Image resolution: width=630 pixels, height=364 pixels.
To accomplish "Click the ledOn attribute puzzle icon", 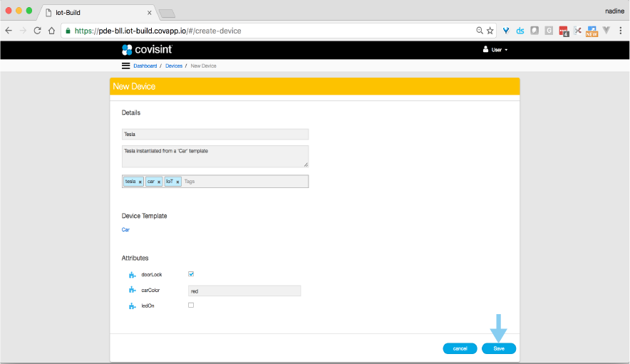I will [132, 306].
